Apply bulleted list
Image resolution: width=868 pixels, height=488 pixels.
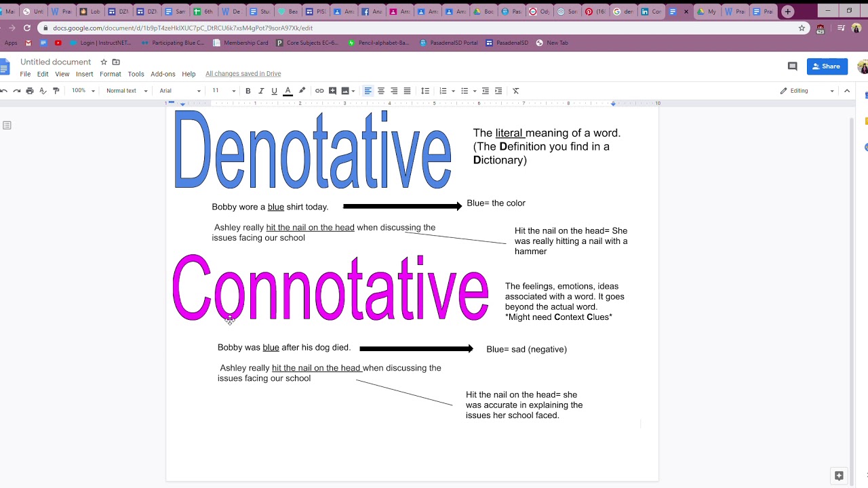(465, 91)
